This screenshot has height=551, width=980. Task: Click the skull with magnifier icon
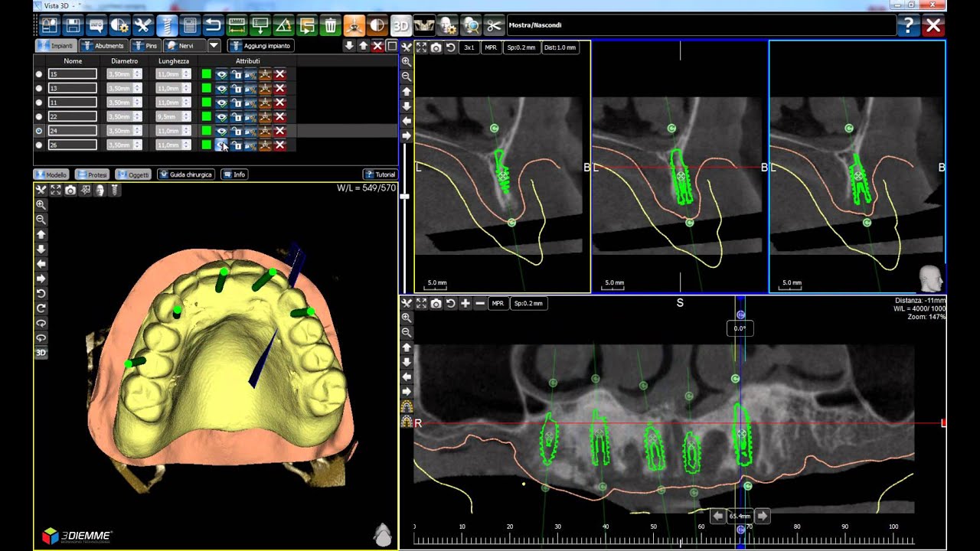click(x=471, y=25)
